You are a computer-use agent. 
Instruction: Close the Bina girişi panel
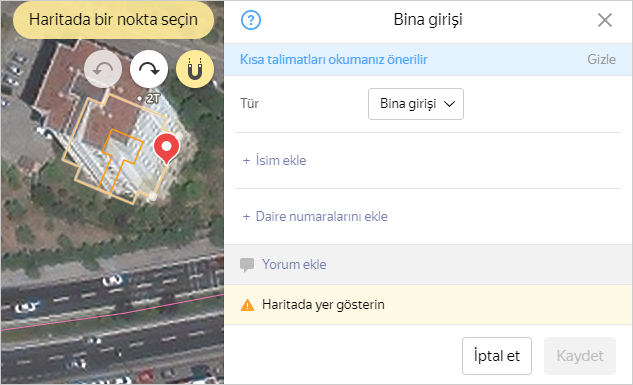point(604,20)
